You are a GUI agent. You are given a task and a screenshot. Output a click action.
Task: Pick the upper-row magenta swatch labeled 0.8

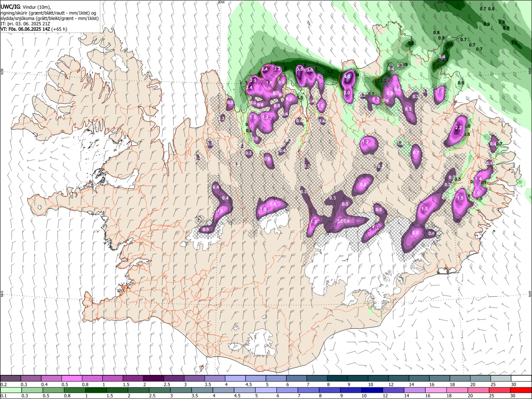click(92, 379)
